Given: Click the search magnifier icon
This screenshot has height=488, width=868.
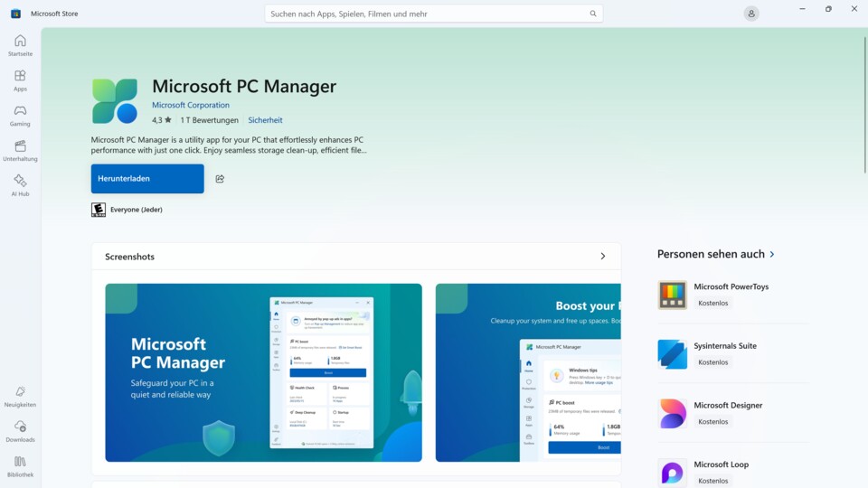Looking at the screenshot, I should 593,14.
